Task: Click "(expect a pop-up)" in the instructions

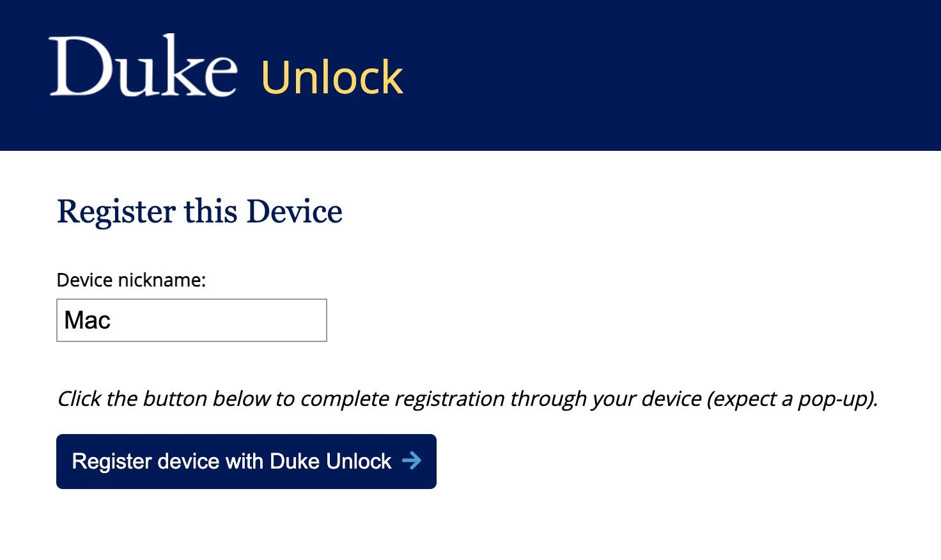Action: click(791, 399)
